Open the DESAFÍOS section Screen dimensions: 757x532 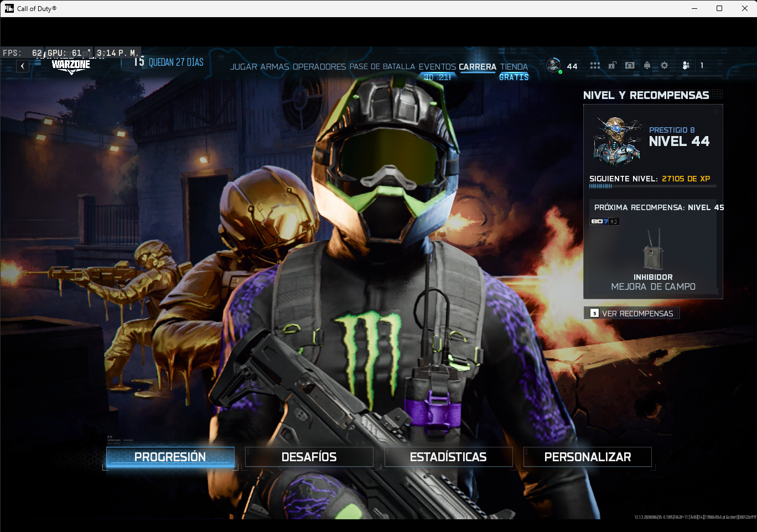coord(309,457)
